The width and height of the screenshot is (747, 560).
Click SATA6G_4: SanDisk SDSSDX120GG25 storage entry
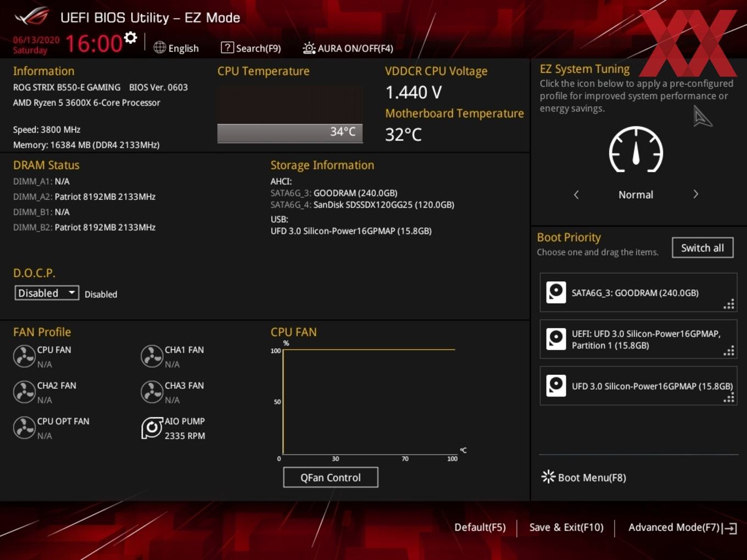[363, 205]
